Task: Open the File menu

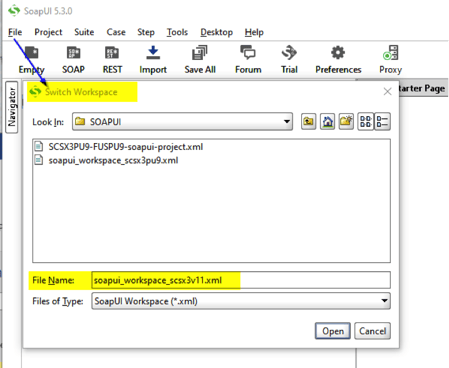Action: 15,32
